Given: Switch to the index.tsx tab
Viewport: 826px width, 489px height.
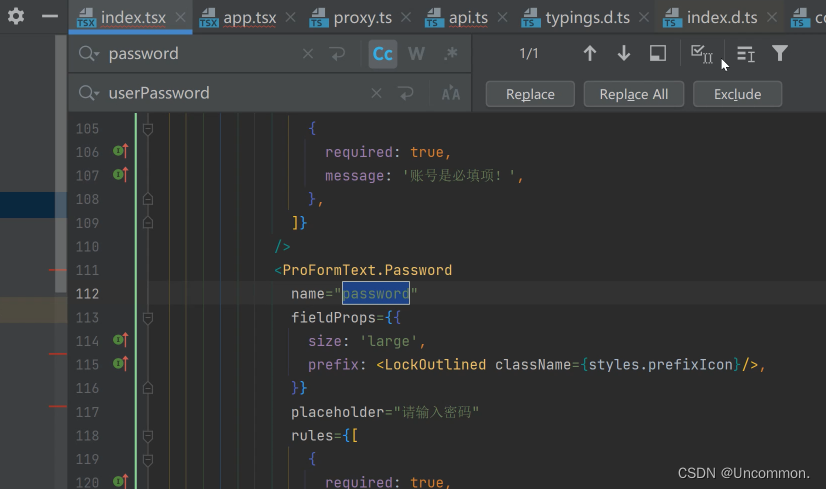Looking at the screenshot, I should pos(133,17).
